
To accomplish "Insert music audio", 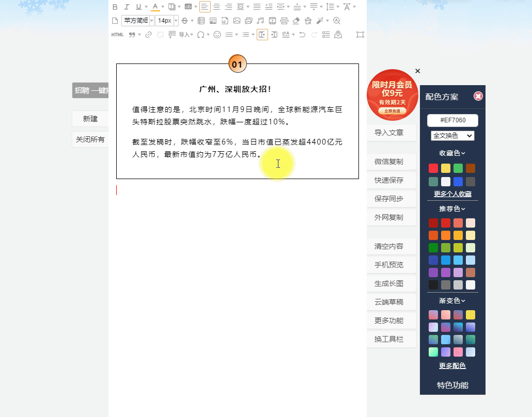I will (260, 21).
